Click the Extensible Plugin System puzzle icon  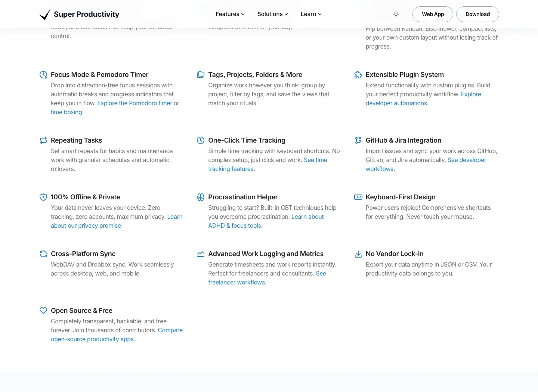click(x=358, y=75)
